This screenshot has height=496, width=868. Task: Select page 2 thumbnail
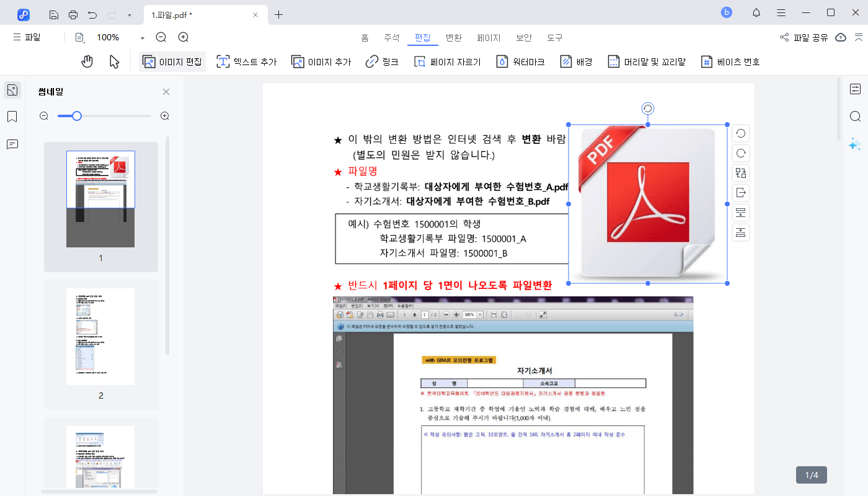[101, 344]
